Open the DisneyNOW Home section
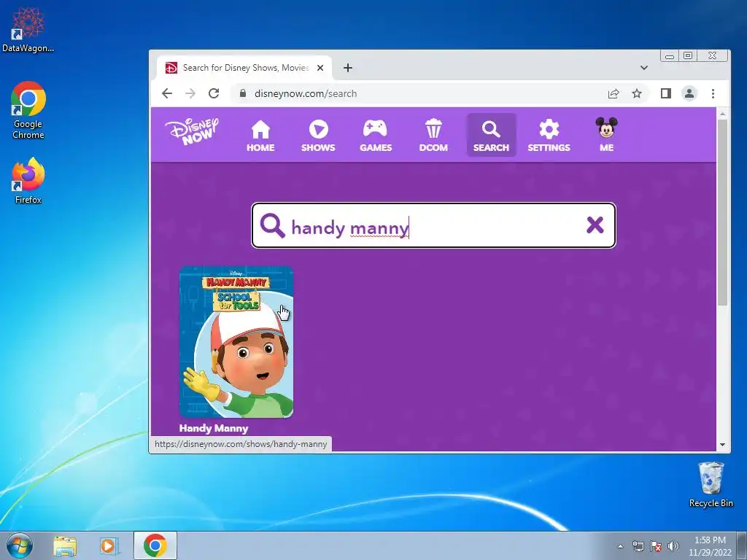The height and width of the screenshot is (560, 747). (260, 135)
